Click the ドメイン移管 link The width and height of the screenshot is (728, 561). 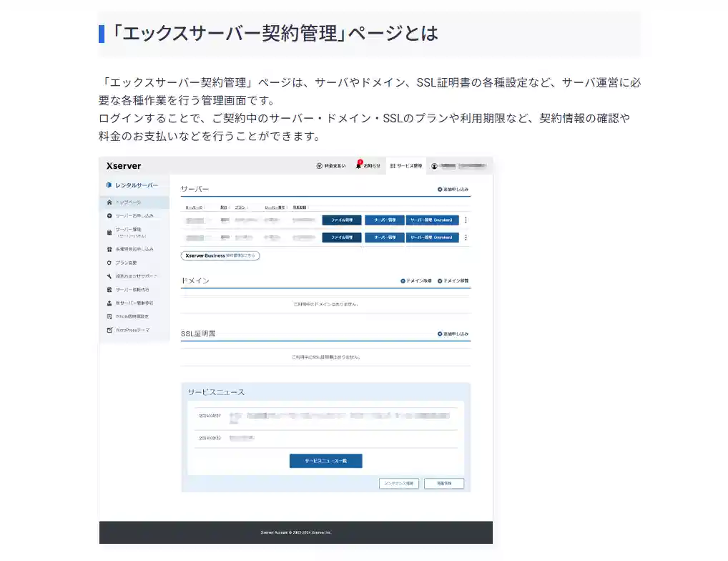click(453, 281)
